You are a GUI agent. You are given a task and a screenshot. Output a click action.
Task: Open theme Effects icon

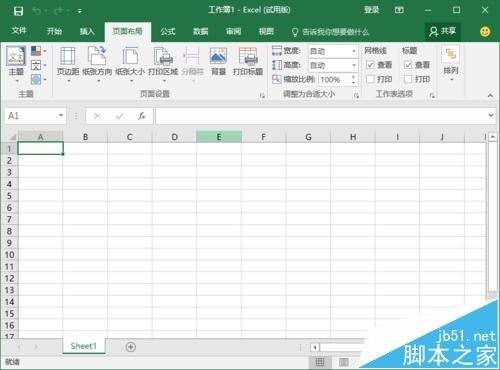(x=36, y=79)
